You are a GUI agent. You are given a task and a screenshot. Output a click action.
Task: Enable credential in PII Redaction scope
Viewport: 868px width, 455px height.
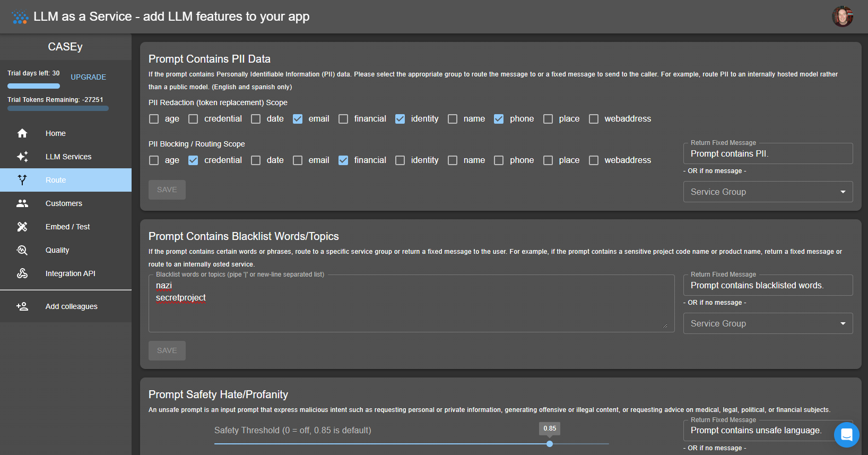click(193, 119)
